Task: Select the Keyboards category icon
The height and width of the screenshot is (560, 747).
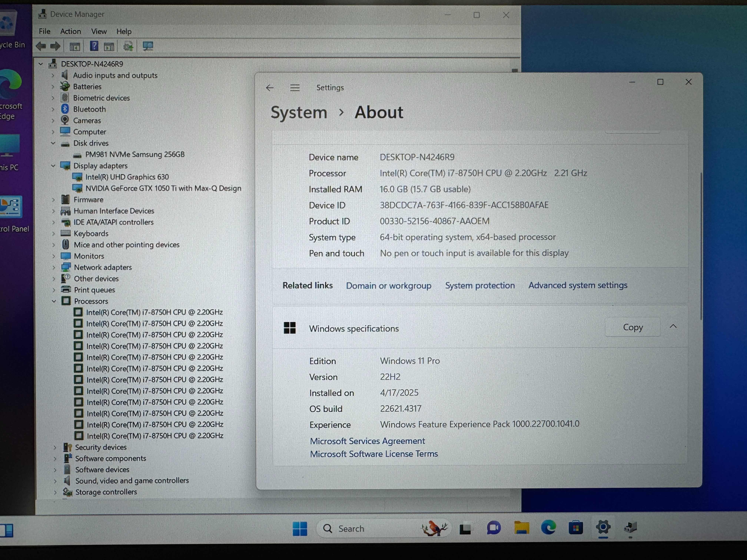Action: 66,233
